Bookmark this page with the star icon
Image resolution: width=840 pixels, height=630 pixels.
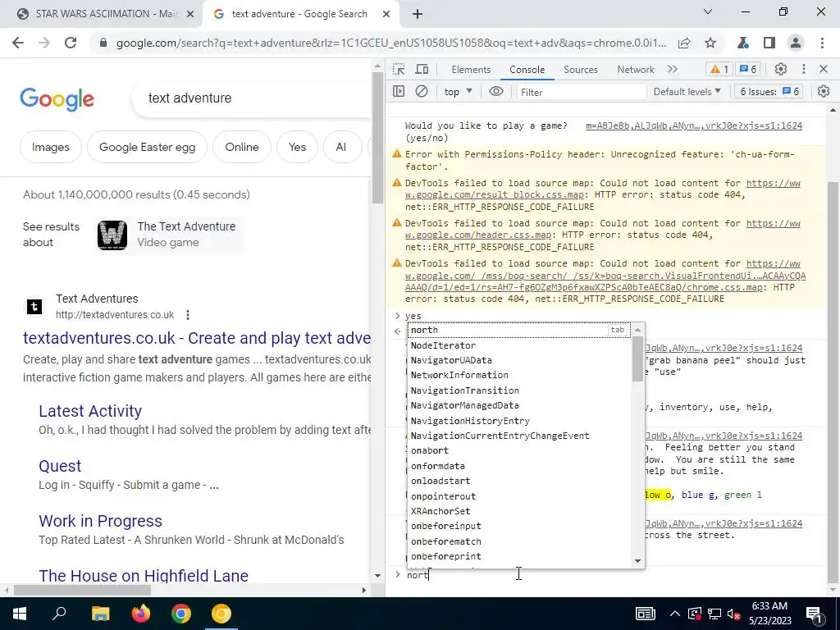coord(710,43)
